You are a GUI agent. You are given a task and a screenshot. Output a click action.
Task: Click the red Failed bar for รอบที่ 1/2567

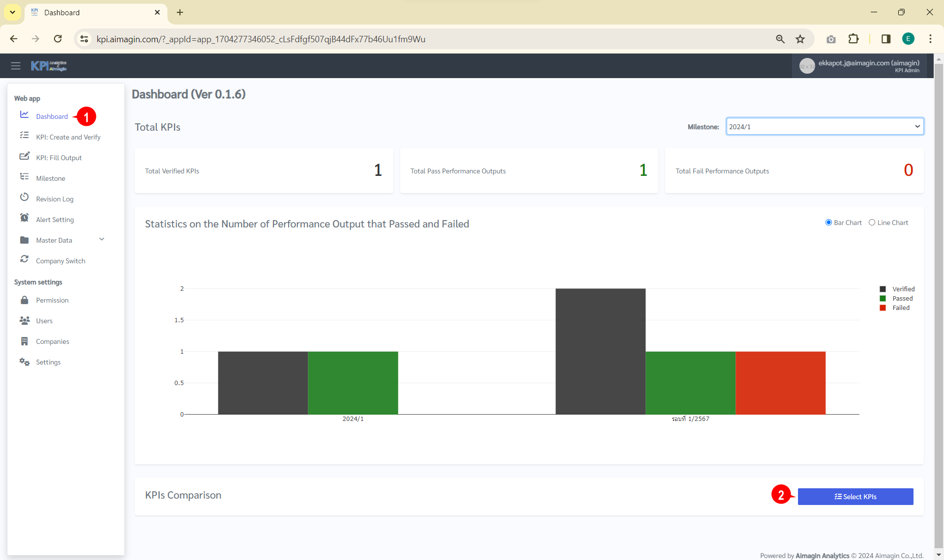(x=780, y=383)
